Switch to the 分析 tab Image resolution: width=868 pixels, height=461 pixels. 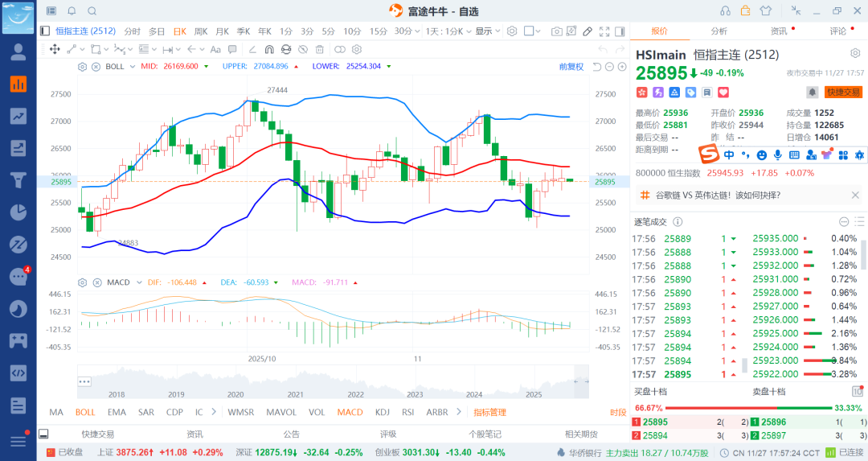coord(719,31)
